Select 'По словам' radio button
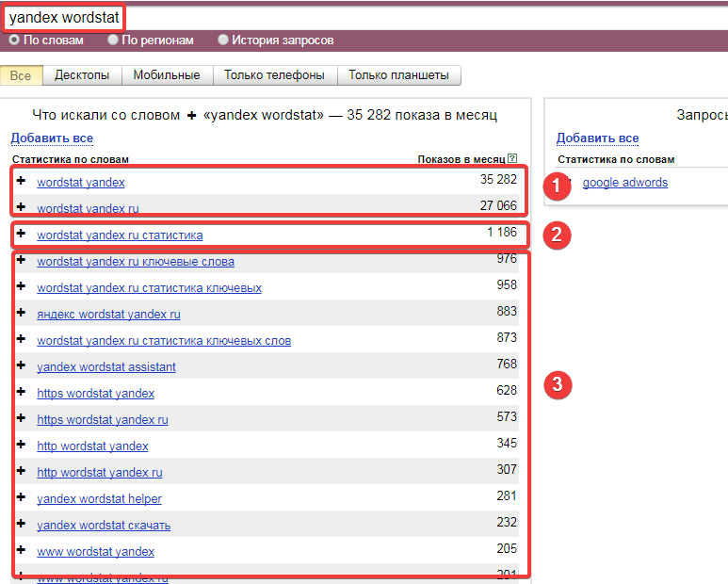Image resolution: width=728 pixels, height=584 pixels. 14,40
